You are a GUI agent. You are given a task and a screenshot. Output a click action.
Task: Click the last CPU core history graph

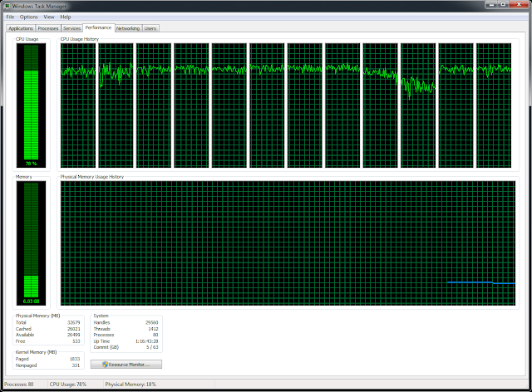pyautogui.click(x=494, y=105)
